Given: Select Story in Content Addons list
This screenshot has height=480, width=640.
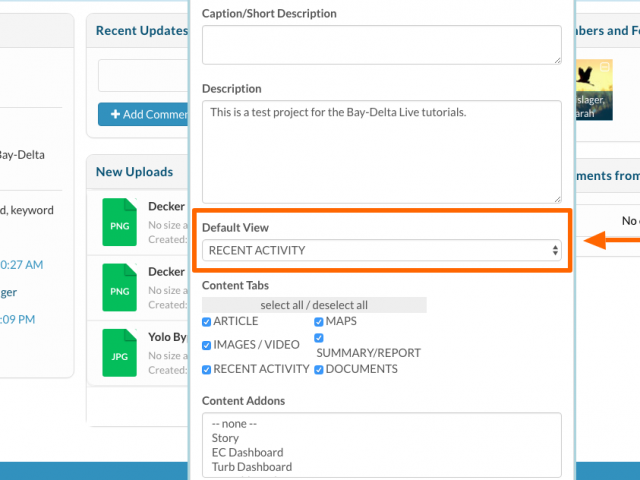Looking at the screenshot, I should pyautogui.click(x=225, y=438).
